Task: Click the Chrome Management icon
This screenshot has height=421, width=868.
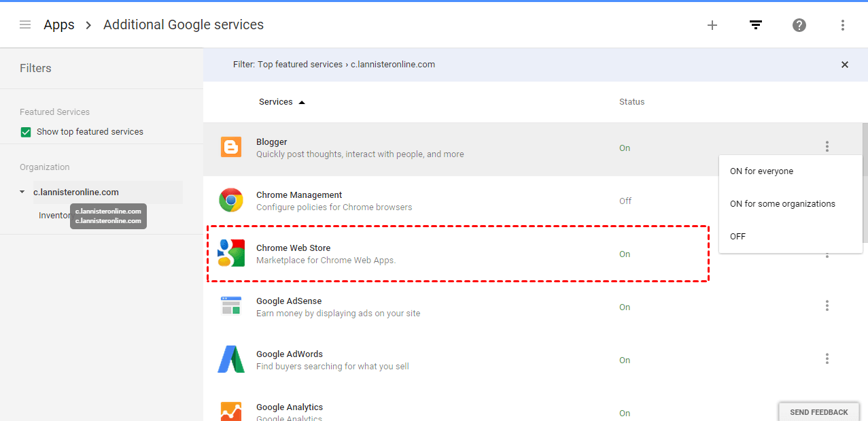Action: [x=231, y=201]
